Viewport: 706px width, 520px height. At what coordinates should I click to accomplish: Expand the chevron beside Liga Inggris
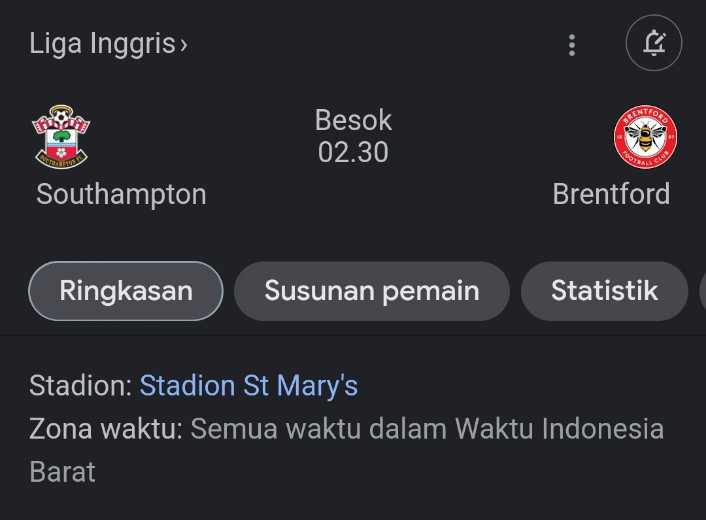183,45
